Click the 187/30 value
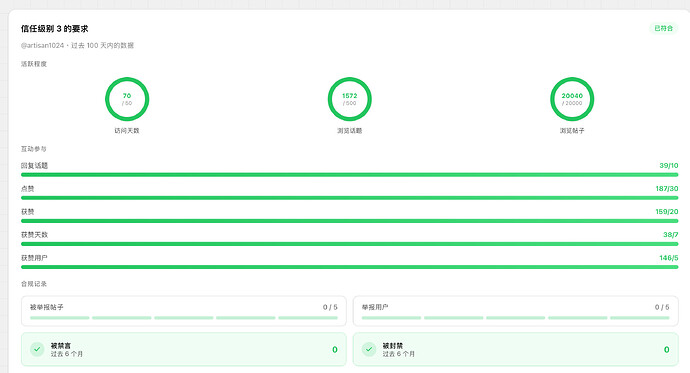The height and width of the screenshot is (373, 690). pos(667,188)
